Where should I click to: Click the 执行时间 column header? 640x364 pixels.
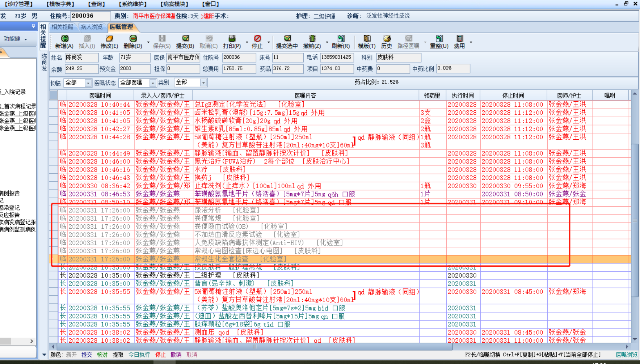coord(463,96)
